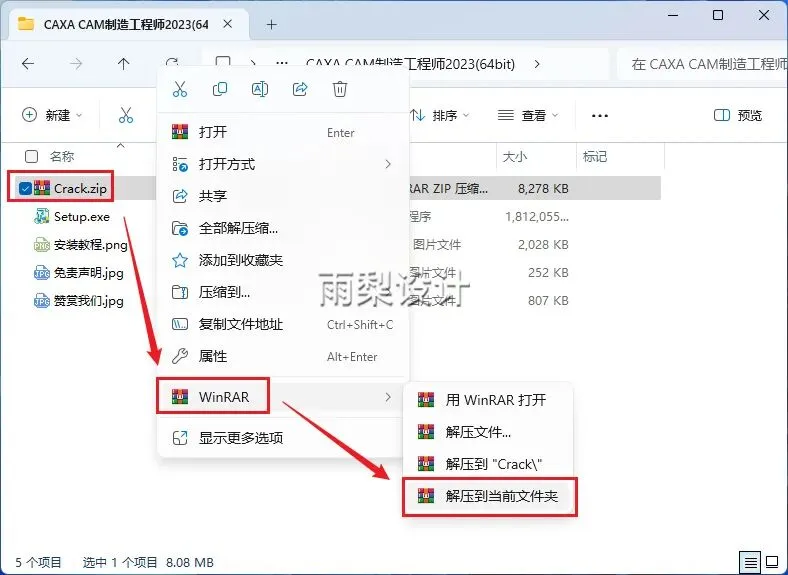Image resolution: width=788 pixels, height=575 pixels.
Task: Click the Delete trash icon in context menu
Action: (x=340, y=89)
